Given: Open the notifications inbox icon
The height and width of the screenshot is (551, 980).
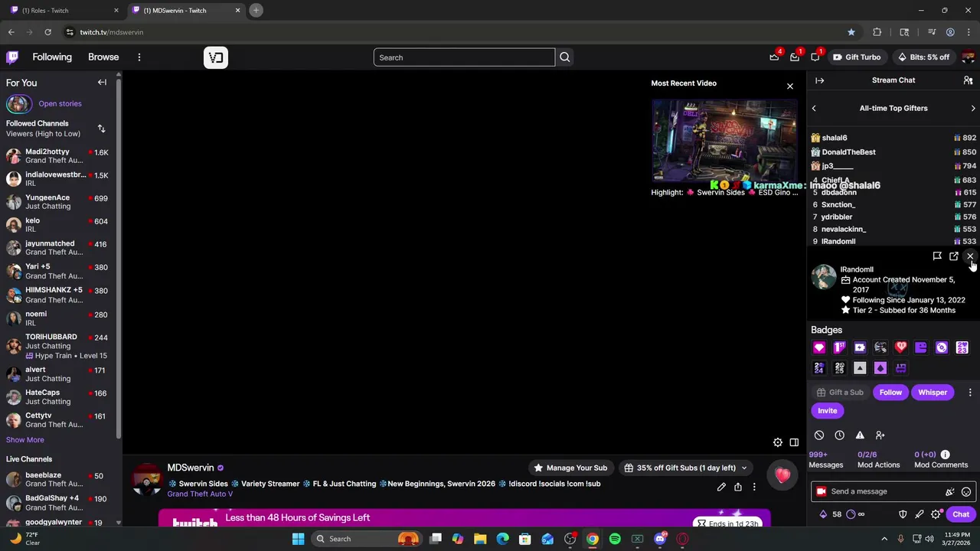Looking at the screenshot, I should pyautogui.click(x=795, y=57).
